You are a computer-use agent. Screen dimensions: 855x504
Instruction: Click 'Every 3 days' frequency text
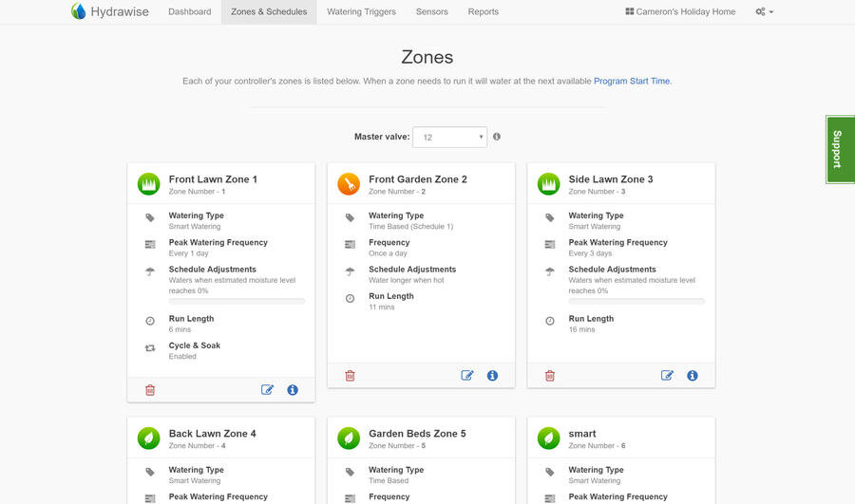click(x=590, y=253)
